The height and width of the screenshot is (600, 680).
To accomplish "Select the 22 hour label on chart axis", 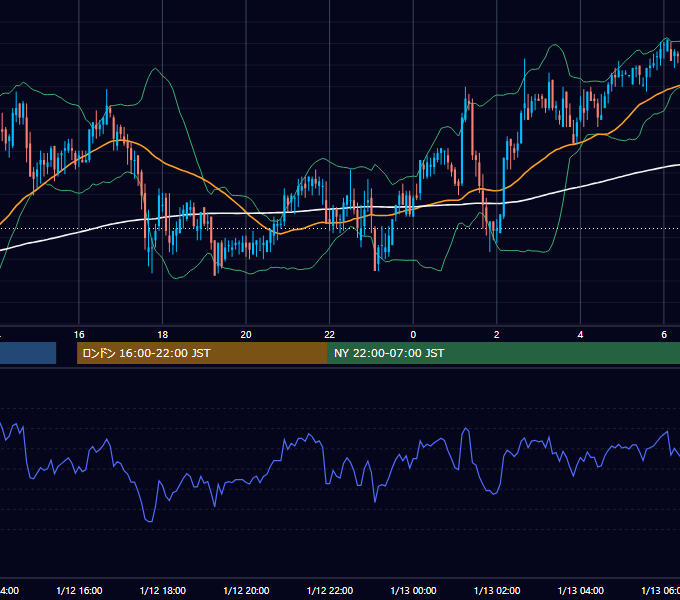I will tap(330, 335).
